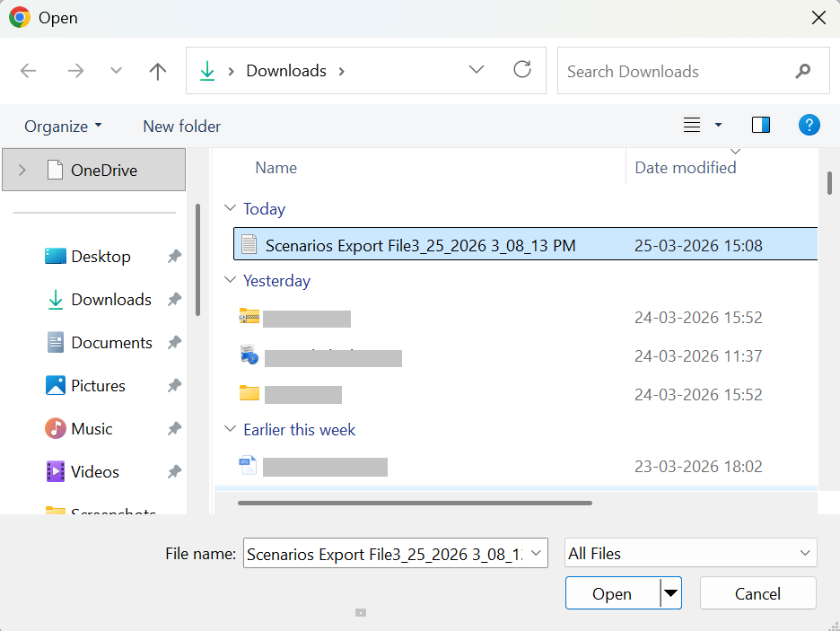Go back using the left arrow
Image resolution: width=840 pixels, height=631 pixels.
pyautogui.click(x=28, y=71)
